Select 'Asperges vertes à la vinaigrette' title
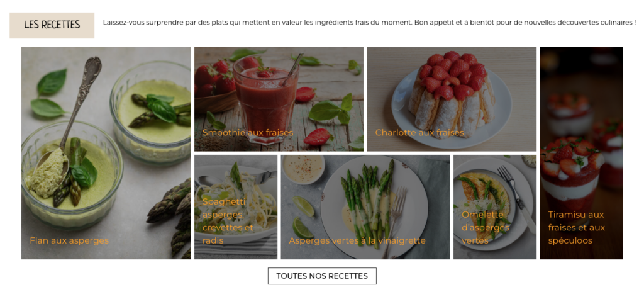The width and height of the screenshot is (644, 287). coord(357,240)
